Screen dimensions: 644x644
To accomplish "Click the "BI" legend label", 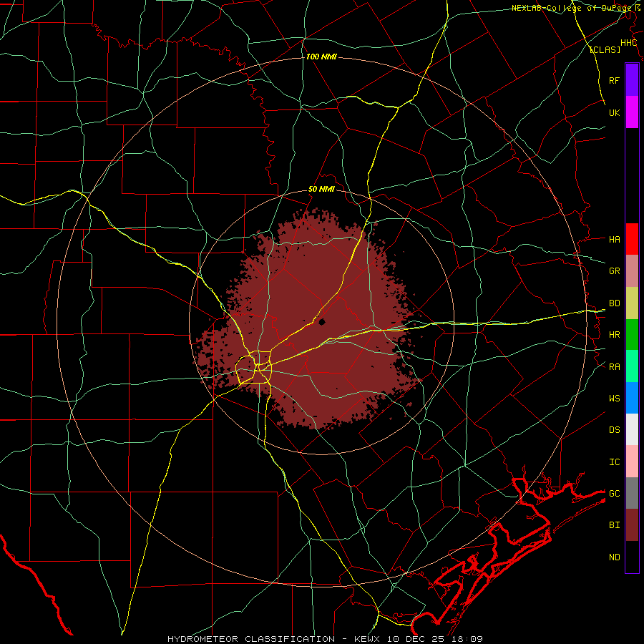I will tap(615, 525).
